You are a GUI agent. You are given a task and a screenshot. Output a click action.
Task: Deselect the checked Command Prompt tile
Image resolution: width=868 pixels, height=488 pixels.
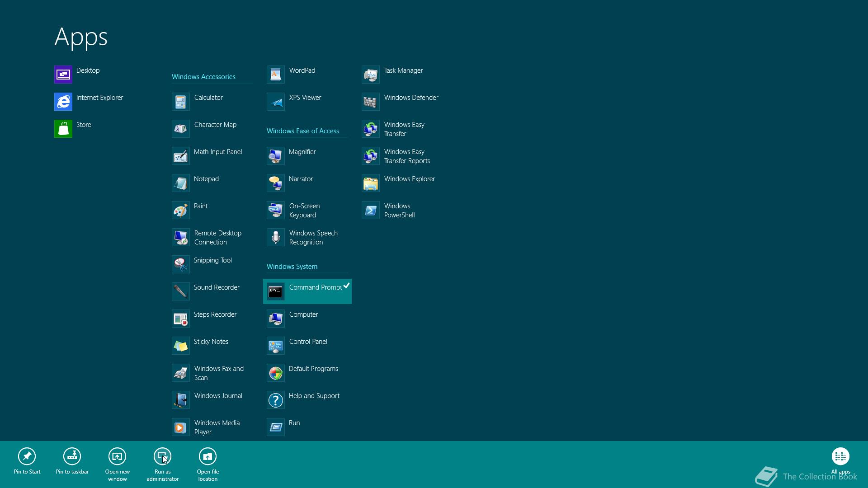pyautogui.click(x=307, y=291)
